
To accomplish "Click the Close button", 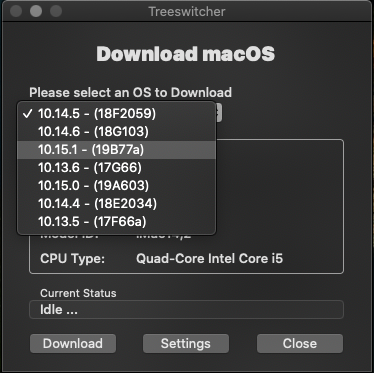I will (300, 343).
